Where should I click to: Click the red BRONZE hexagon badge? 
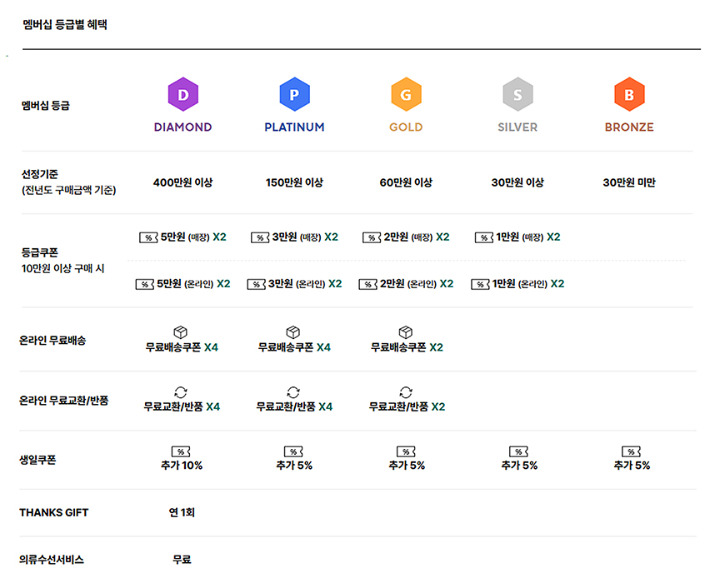click(629, 94)
